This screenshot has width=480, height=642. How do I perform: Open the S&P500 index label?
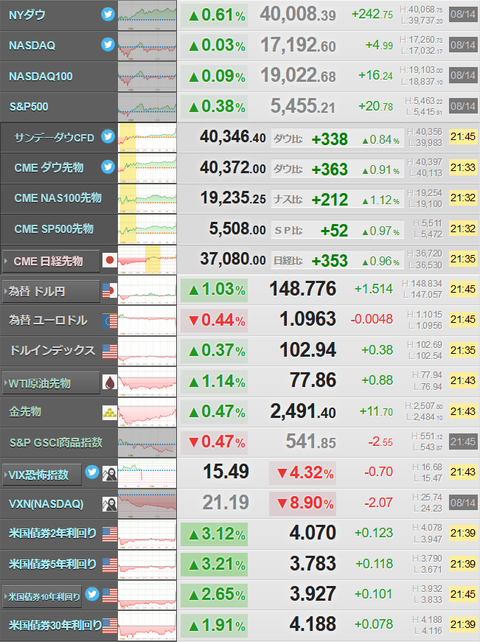tap(29, 107)
